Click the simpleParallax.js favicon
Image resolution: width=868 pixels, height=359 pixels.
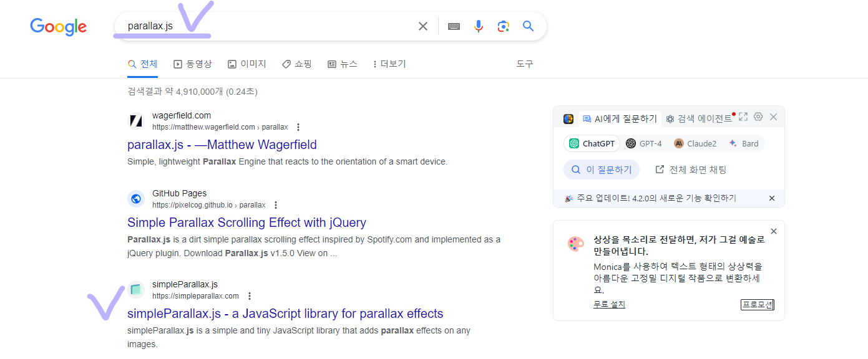coord(136,290)
